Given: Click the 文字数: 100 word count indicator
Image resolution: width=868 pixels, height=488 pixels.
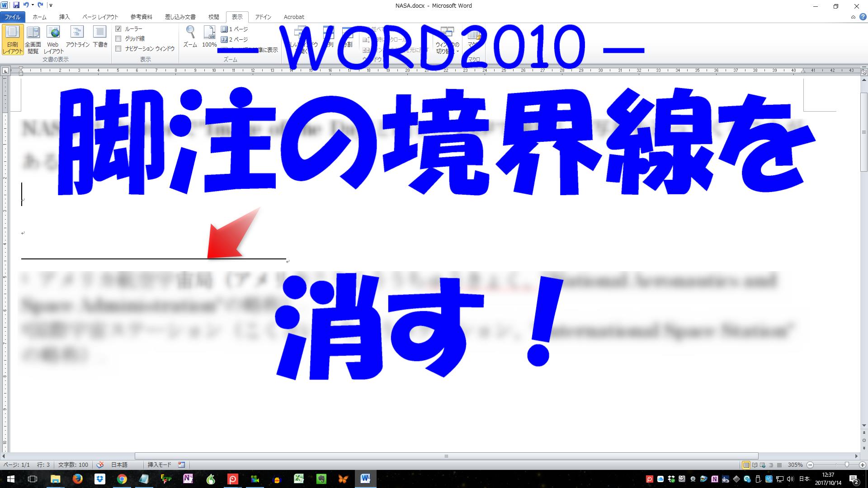Looking at the screenshot, I should point(73,465).
